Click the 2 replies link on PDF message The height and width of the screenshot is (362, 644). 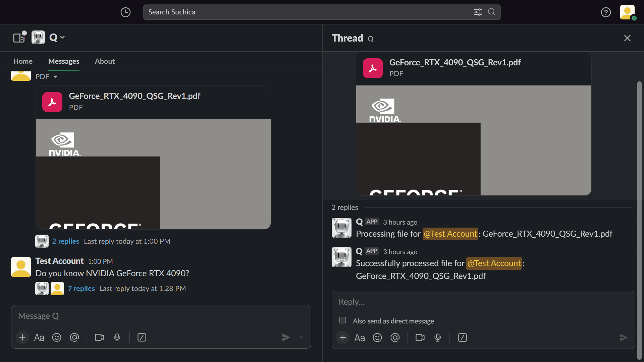pos(65,241)
